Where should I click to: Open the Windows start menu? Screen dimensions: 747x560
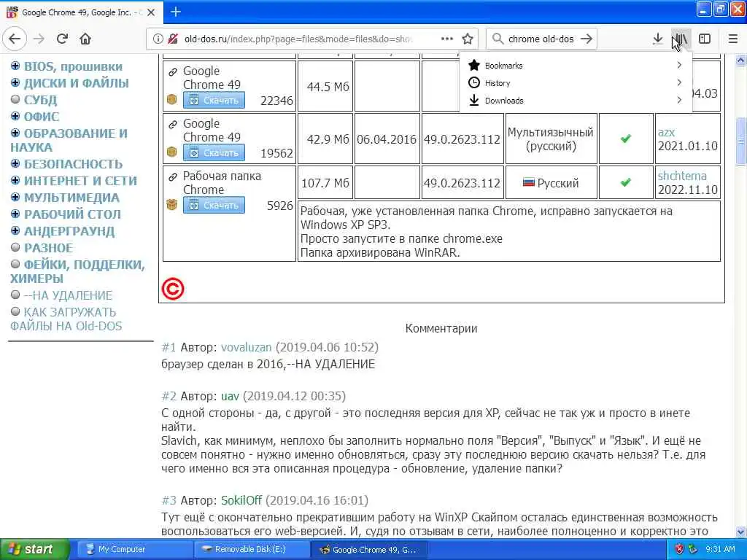[x=34, y=549]
